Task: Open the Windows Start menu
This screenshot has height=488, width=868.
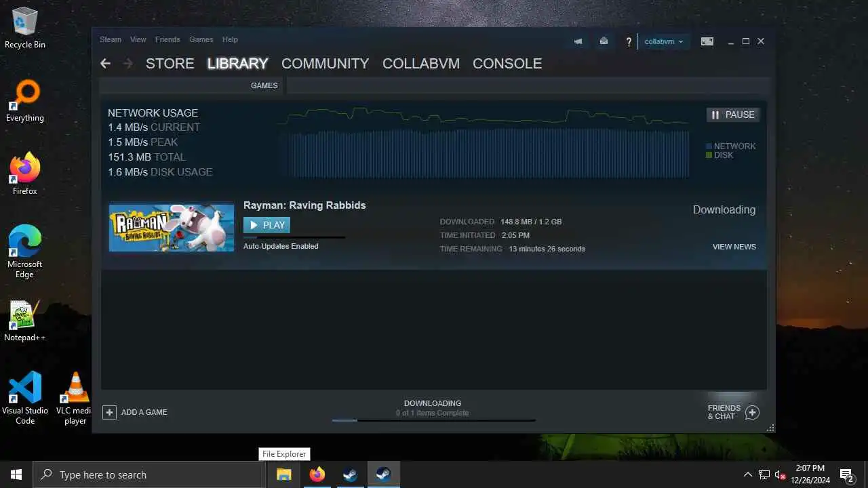Action: click(x=16, y=474)
